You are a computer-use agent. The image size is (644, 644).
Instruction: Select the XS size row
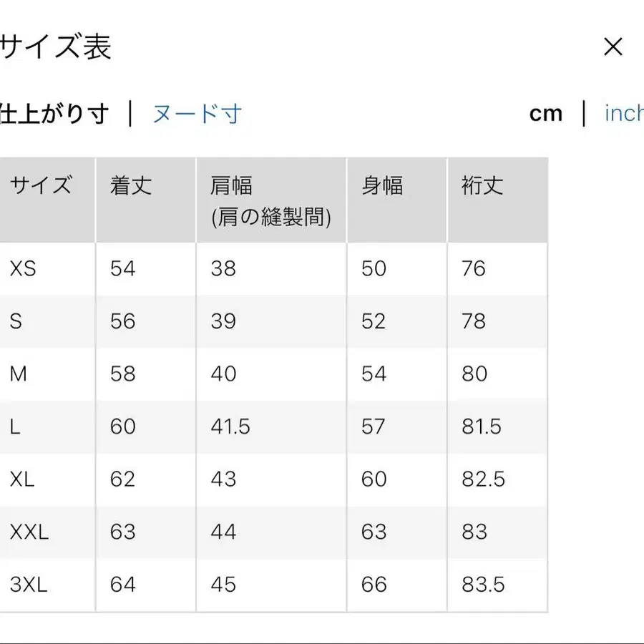point(21,269)
